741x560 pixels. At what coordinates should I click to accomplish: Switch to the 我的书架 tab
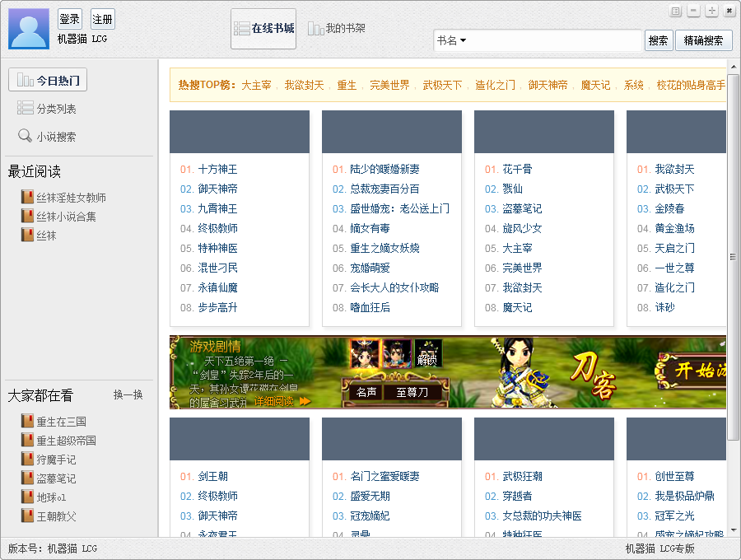pos(337,29)
